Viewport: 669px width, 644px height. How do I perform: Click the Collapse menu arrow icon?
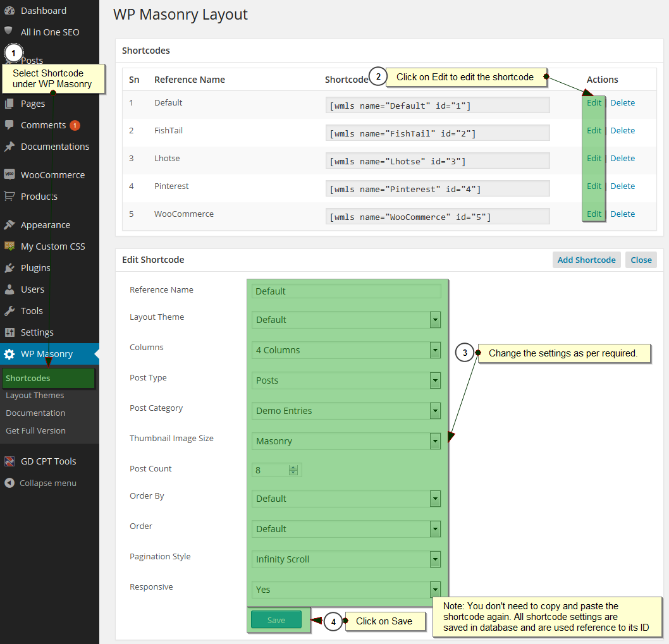[x=9, y=483]
